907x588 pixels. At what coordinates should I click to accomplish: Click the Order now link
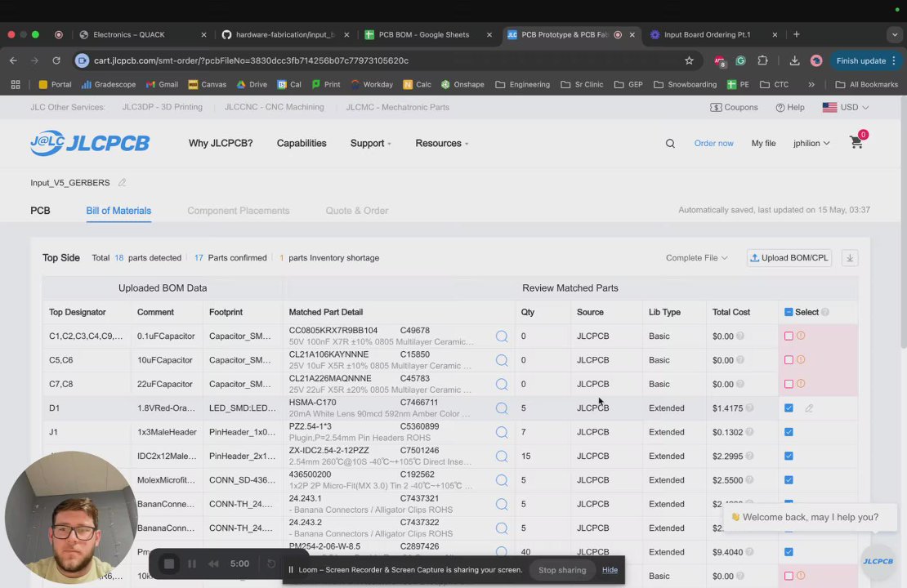pos(713,144)
